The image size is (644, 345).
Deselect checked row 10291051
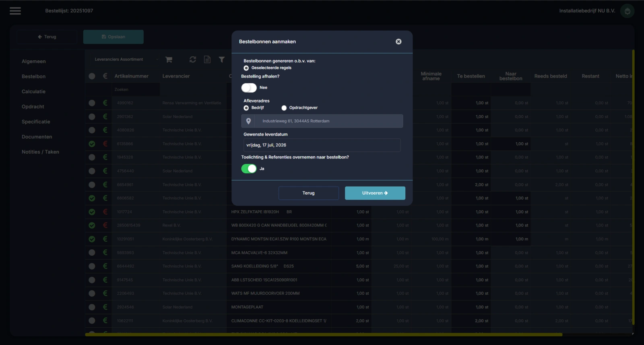[92, 239]
